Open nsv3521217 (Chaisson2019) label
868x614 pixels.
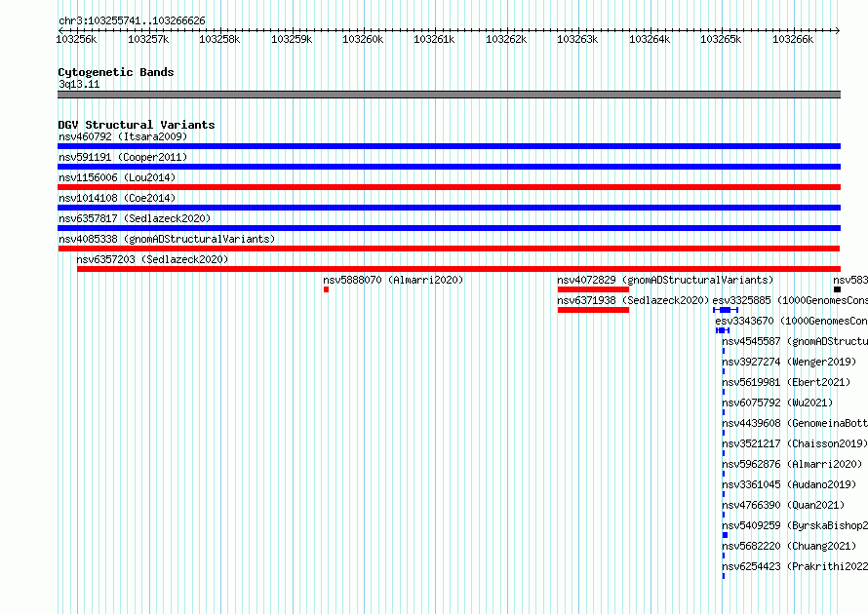795,443
